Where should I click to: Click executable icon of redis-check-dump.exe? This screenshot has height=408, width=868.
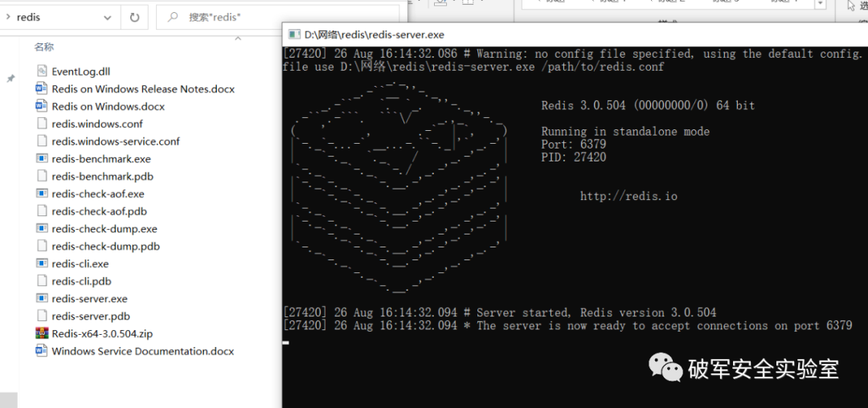(x=42, y=229)
